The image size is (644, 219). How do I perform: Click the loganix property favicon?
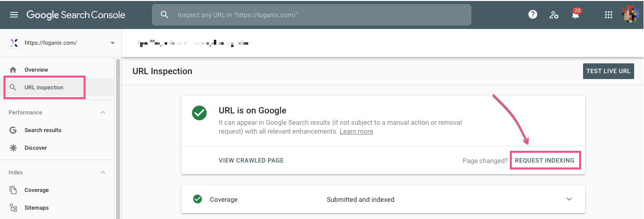pyautogui.click(x=13, y=43)
